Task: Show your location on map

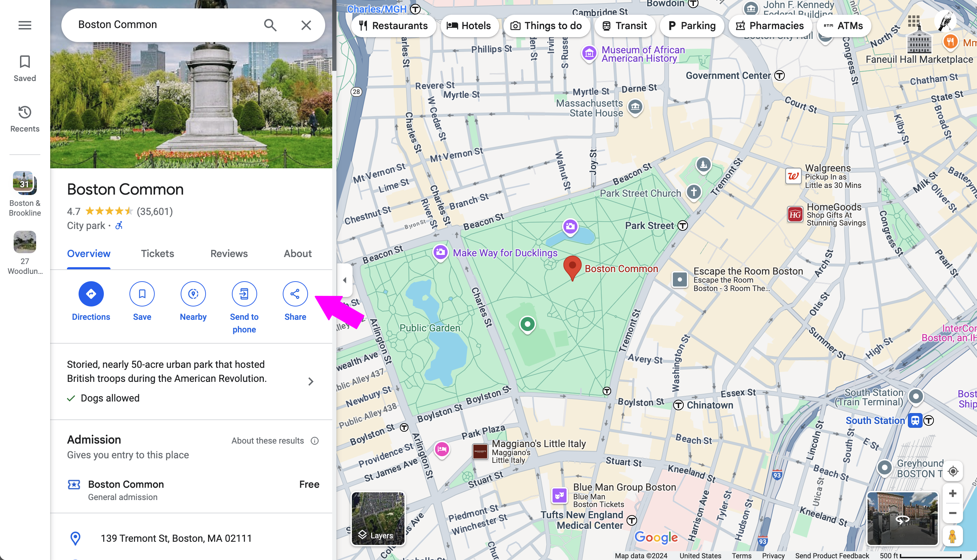Action: coord(953,471)
